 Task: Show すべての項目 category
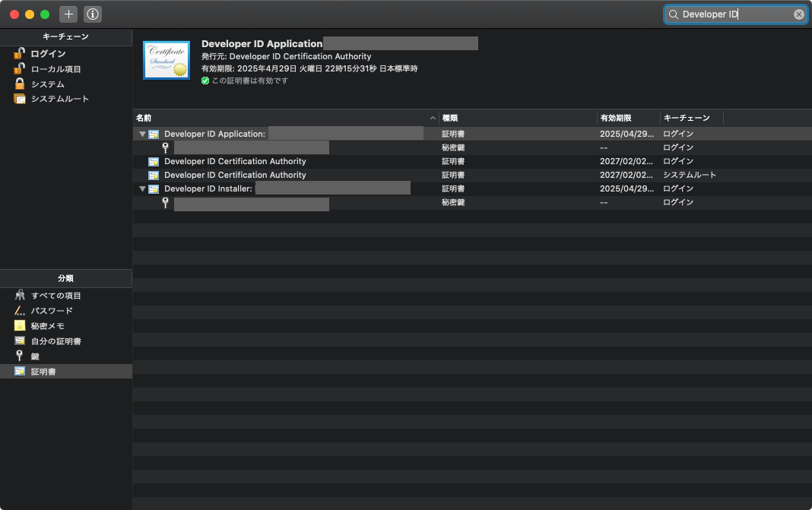click(x=56, y=296)
